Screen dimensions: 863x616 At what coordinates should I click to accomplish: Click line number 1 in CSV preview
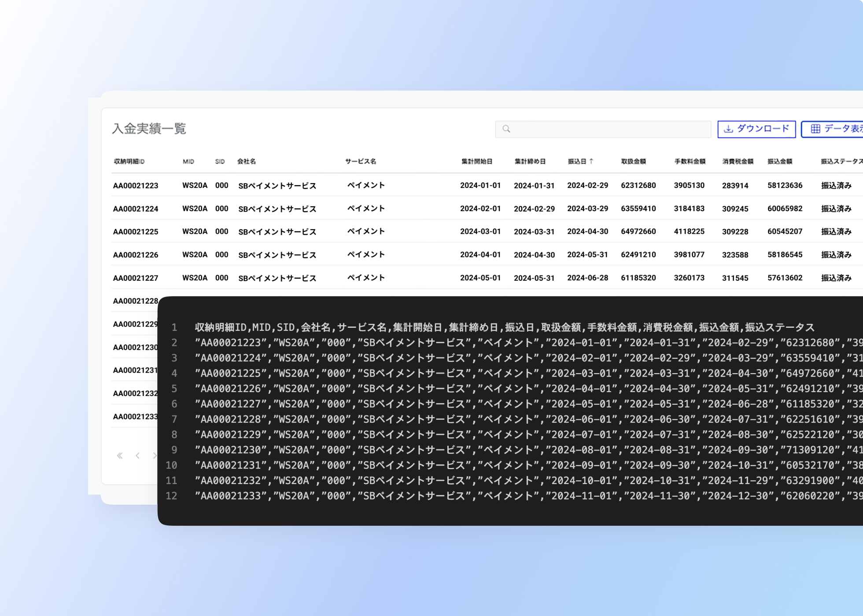(x=174, y=327)
